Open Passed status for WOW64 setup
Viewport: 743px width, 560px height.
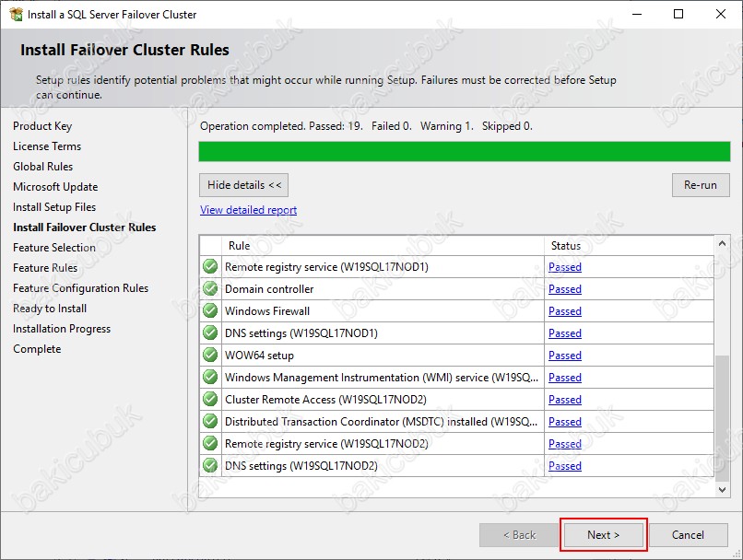pyautogui.click(x=565, y=355)
